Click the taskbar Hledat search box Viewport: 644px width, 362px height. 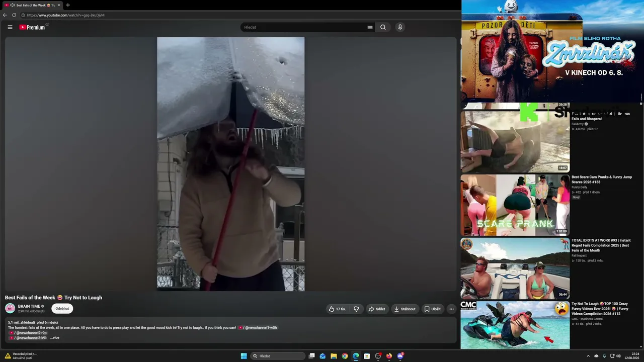pos(278,356)
